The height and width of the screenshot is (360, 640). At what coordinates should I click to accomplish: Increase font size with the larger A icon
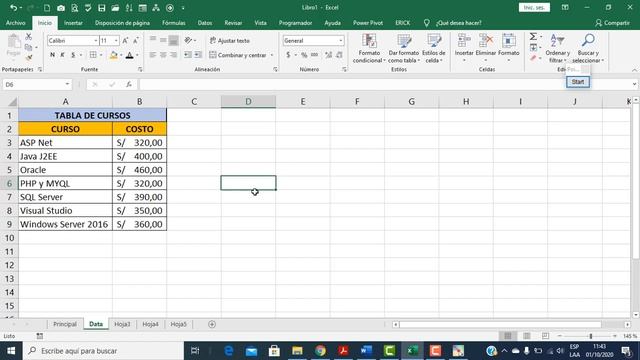point(125,40)
